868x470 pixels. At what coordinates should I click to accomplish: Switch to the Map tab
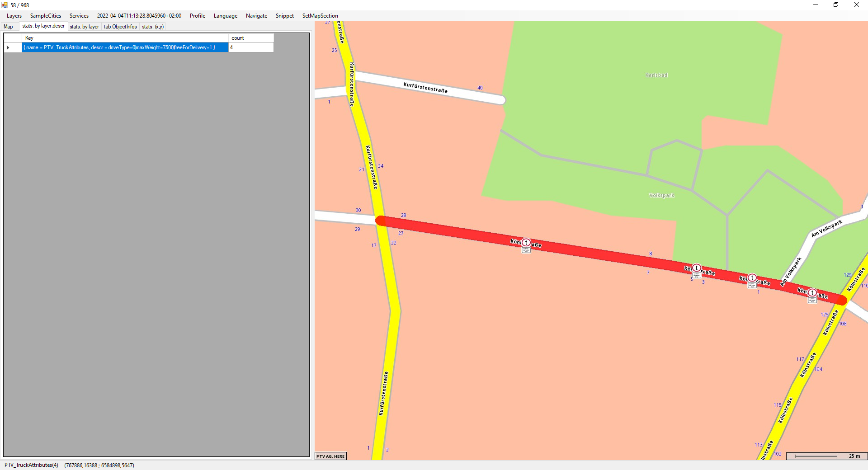pyautogui.click(x=9, y=27)
